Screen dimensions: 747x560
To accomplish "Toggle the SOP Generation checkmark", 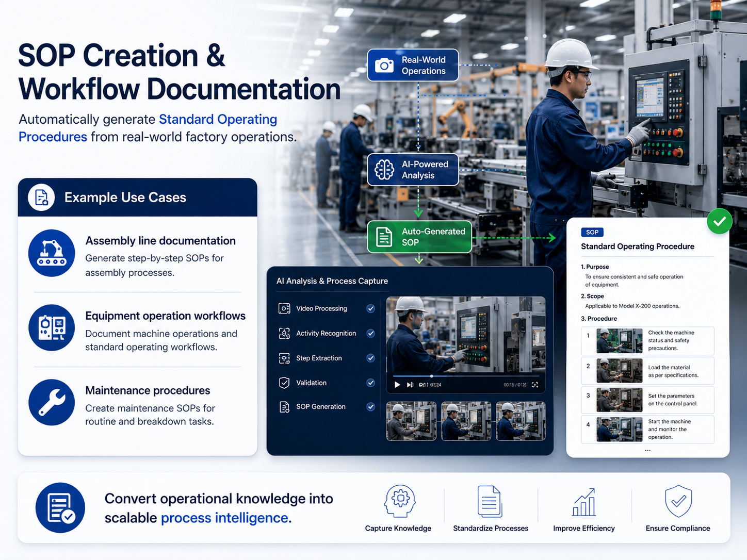I will point(370,407).
